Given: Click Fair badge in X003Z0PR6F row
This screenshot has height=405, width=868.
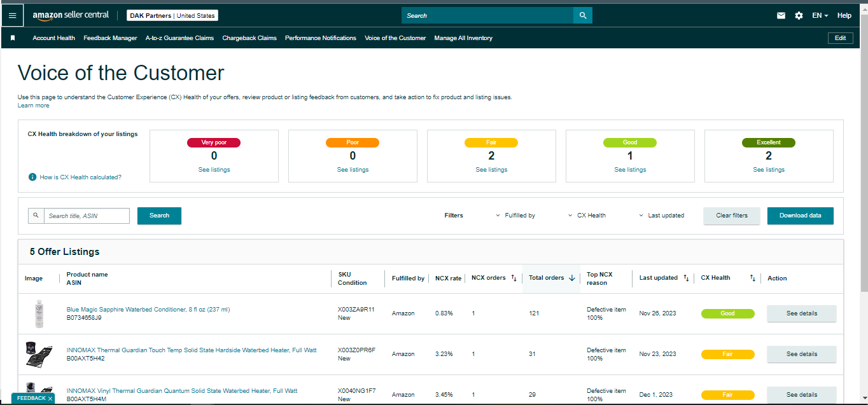Looking at the screenshot, I should [727, 354].
